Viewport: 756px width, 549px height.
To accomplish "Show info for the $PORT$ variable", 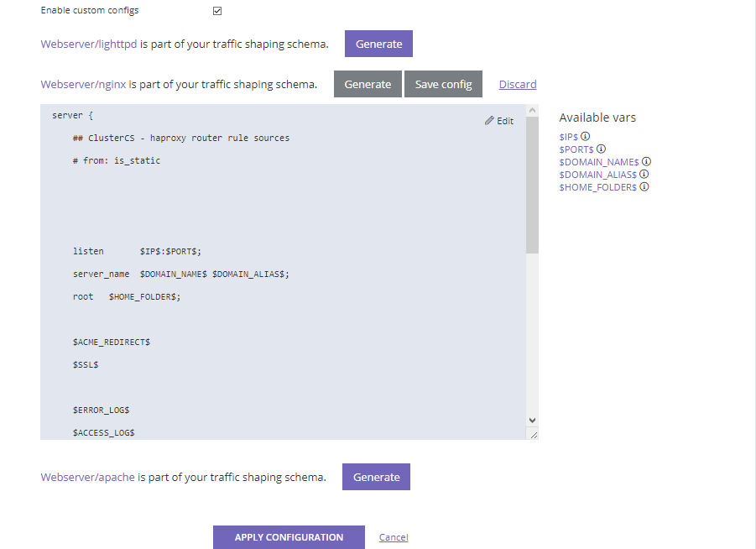I will click(601, 149).
